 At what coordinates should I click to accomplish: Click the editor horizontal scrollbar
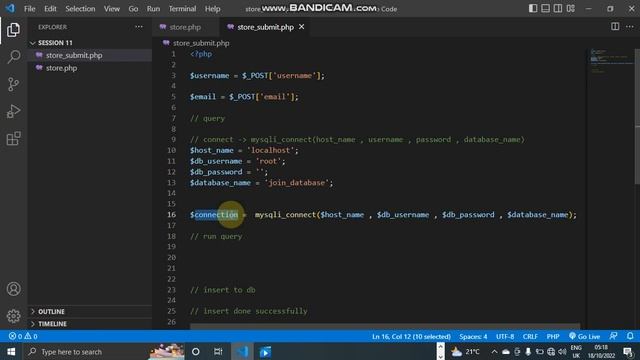[384, 327]
